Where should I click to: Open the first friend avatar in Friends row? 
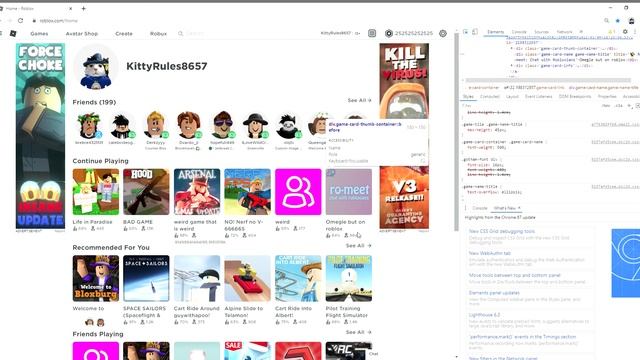89,125
